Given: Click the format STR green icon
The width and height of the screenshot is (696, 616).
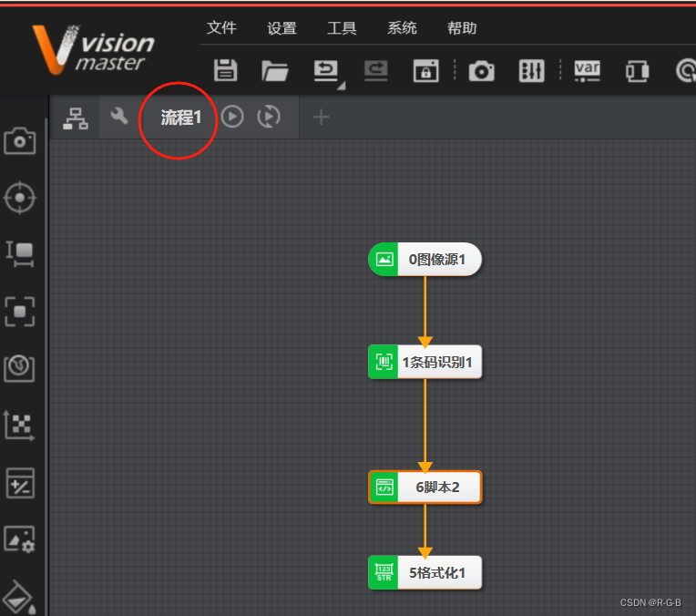Looking at the screenshot, I should point(384,573).
